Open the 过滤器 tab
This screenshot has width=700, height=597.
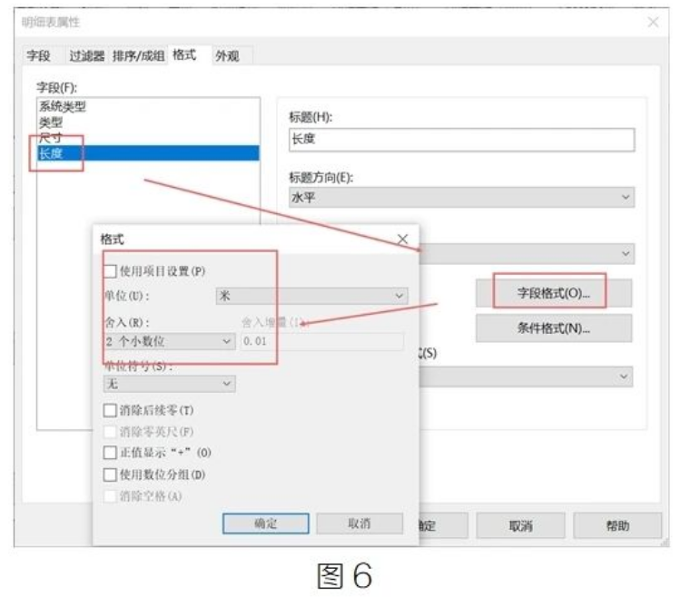(86, 56)
